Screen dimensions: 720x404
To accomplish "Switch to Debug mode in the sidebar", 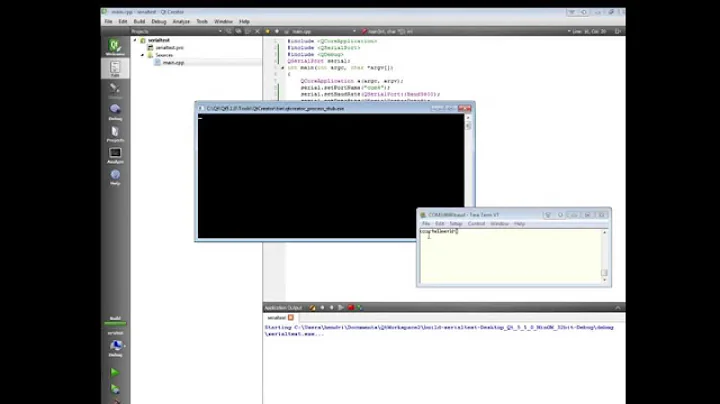I will tap(115, 111).
